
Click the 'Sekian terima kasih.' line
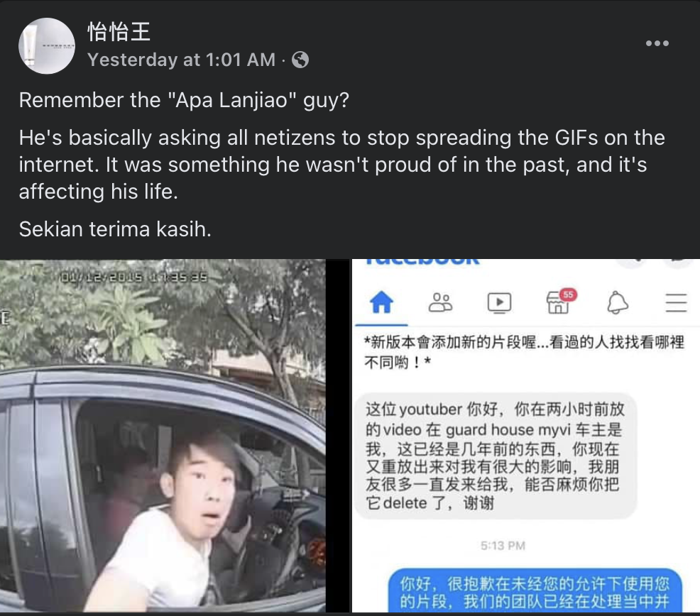tap(115, 229)
